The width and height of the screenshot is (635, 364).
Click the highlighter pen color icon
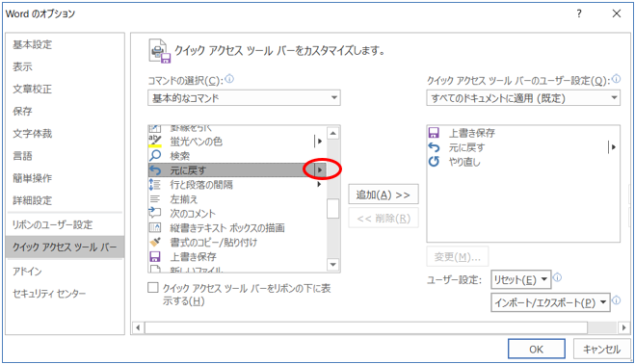[155, 141]
